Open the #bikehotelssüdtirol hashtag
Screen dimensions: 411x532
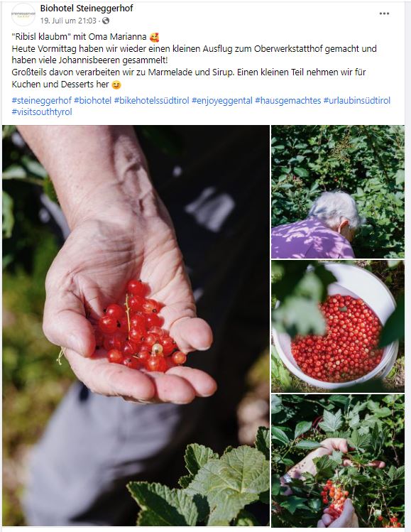pyautogui.click(x=152, y=100)
